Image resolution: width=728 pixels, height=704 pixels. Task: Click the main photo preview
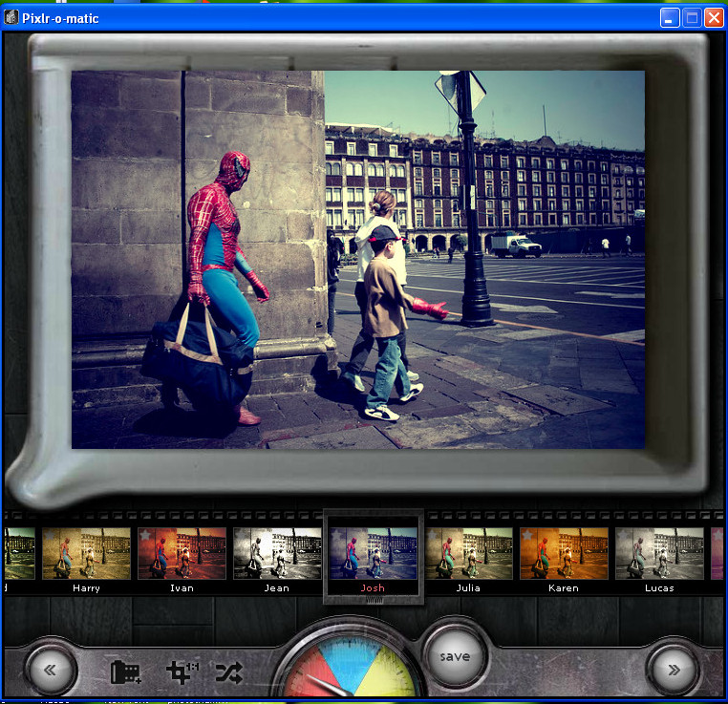(358, 260)
